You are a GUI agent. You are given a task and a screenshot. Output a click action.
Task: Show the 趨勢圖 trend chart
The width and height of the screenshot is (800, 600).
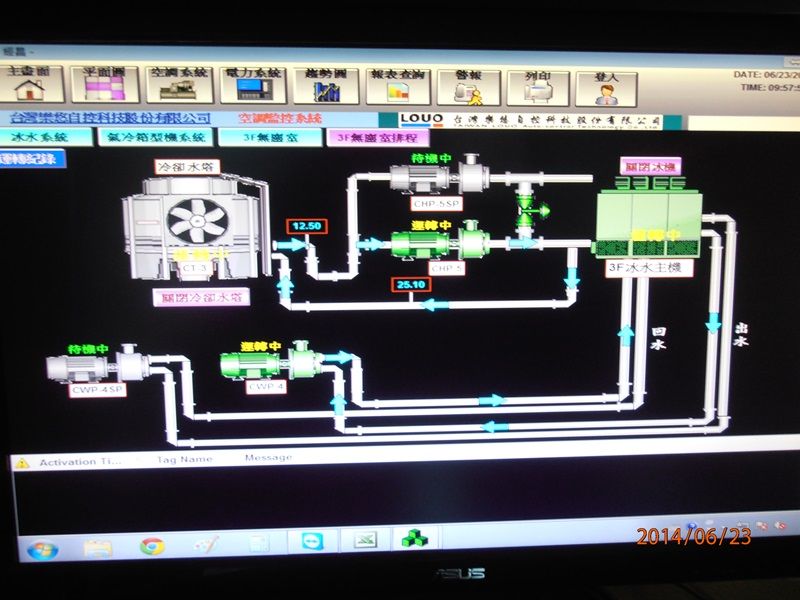coord(327,87)
